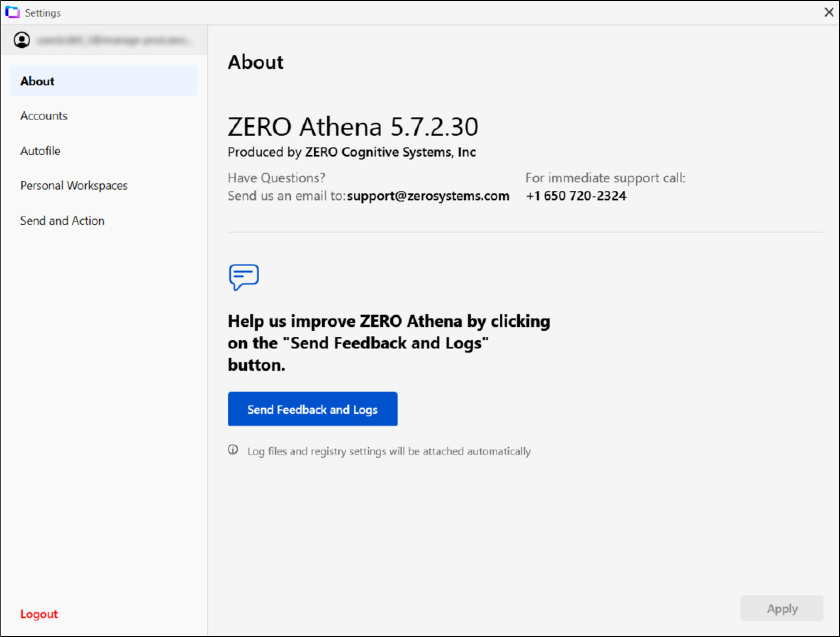Click the Apply button
Viewport: 840px width, 637px height.
click(x=782, y=608)
